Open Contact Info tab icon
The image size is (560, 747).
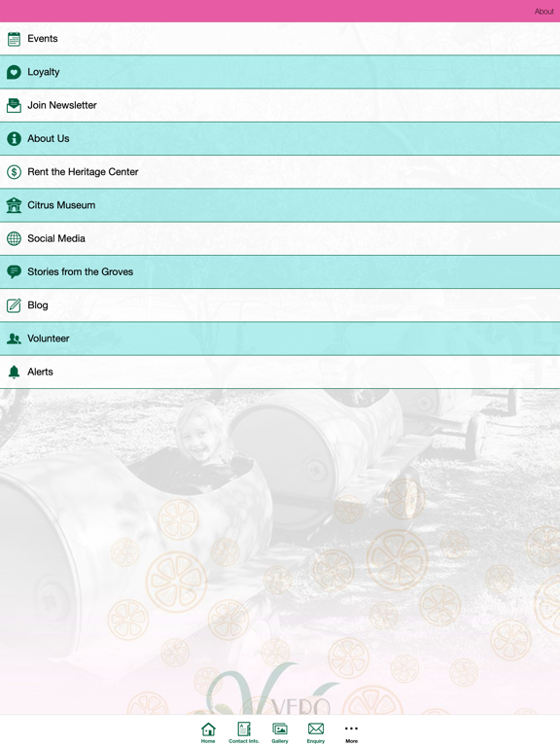[244, 729]
